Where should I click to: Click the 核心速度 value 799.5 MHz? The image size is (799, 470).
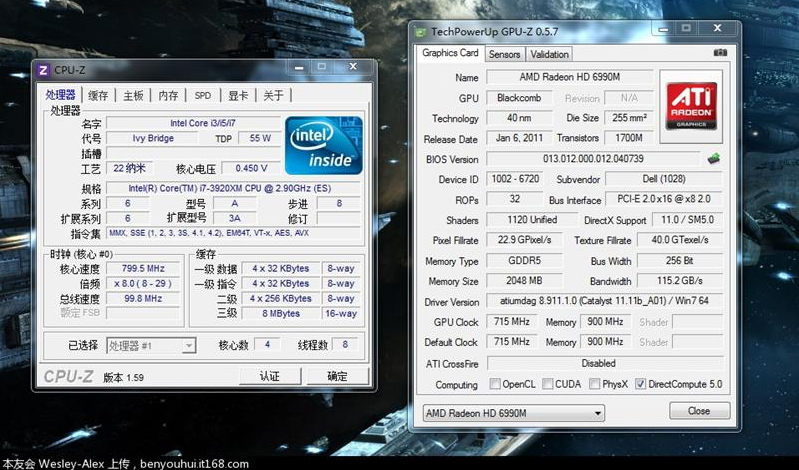[143, 269]
